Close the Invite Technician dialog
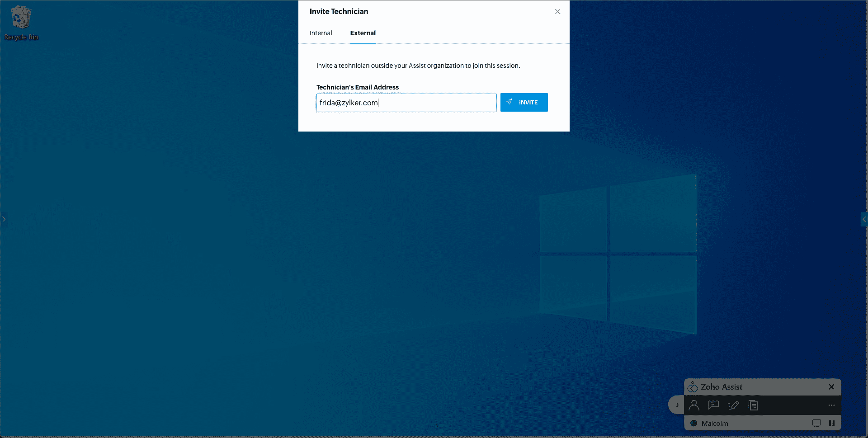 pos(557,12)
